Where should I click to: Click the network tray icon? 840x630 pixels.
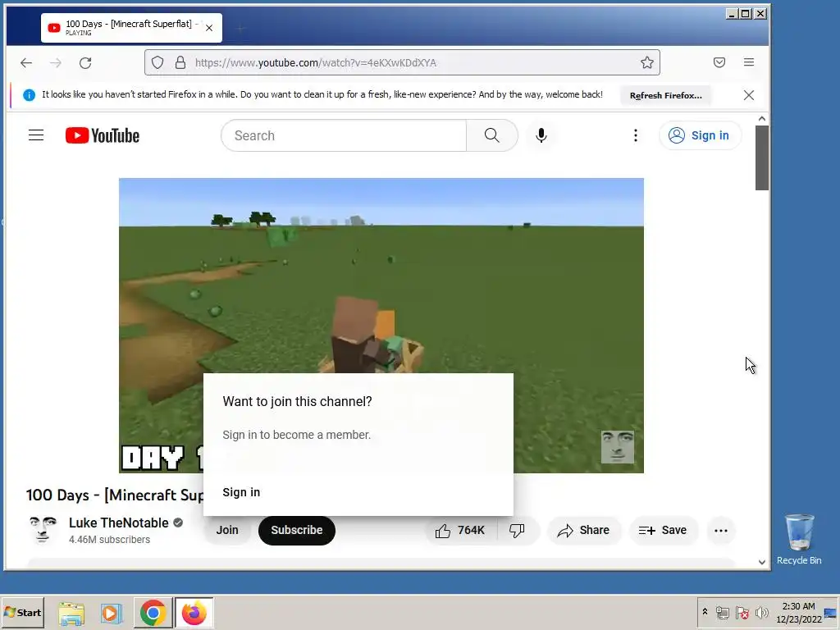click(x=723, y=612)
